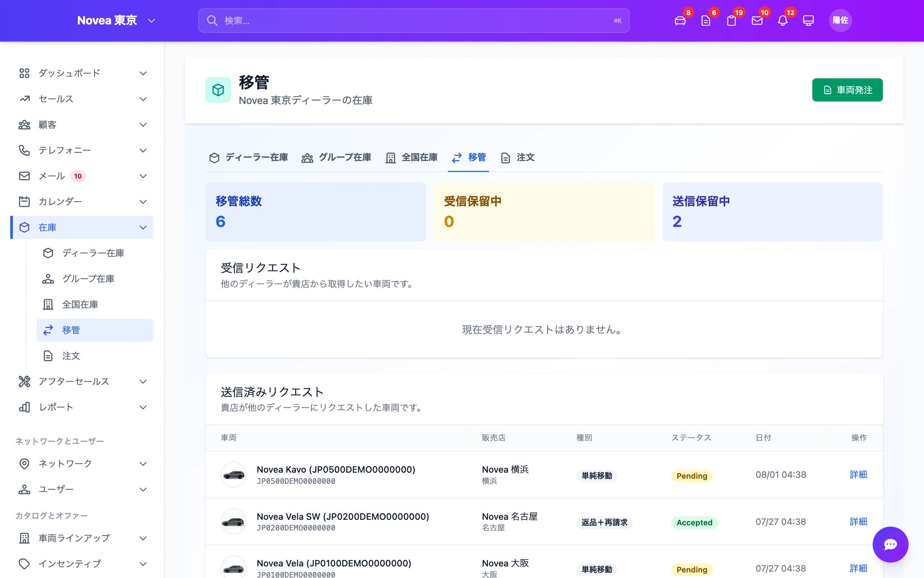Screen dimensions: 924x578
Task: Expand the カレンダー menu chevron
Action: [143, 202]
